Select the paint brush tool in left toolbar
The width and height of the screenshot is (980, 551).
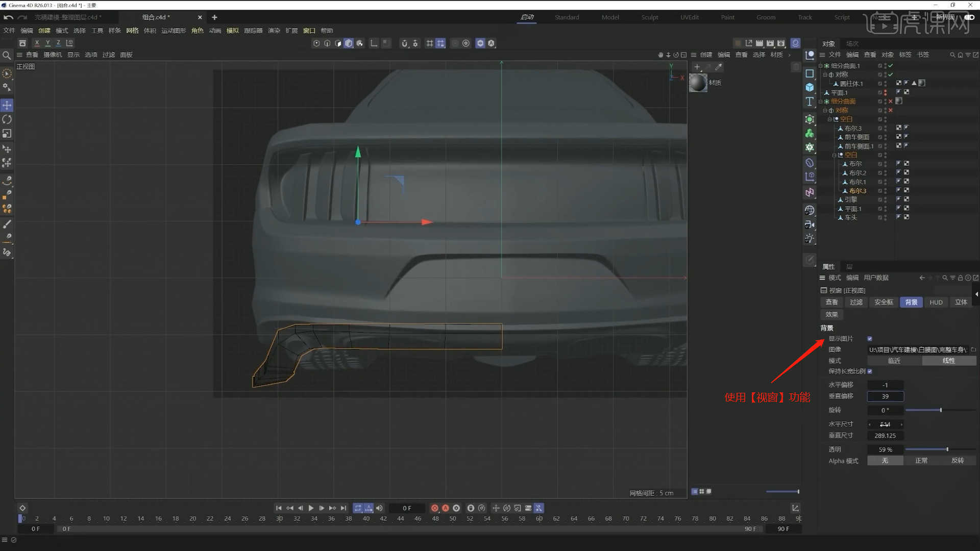point(7,224)
